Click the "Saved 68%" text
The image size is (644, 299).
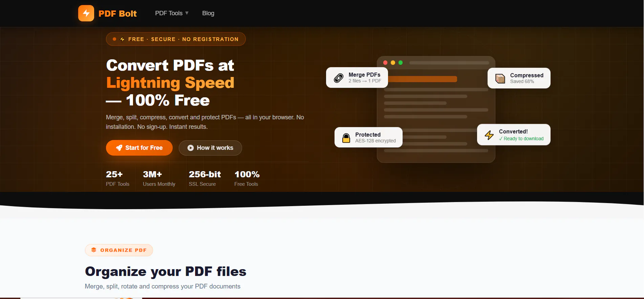(x=522, y=81)
